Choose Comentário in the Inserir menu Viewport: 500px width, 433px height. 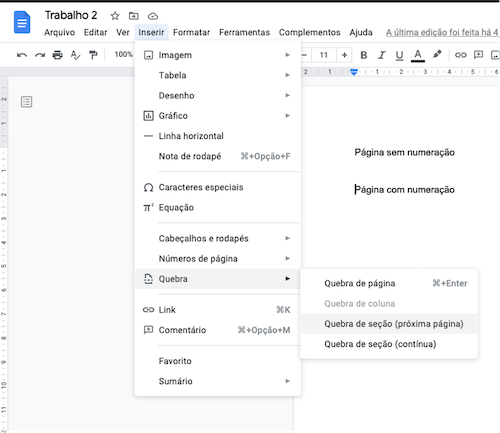[218, 330]
